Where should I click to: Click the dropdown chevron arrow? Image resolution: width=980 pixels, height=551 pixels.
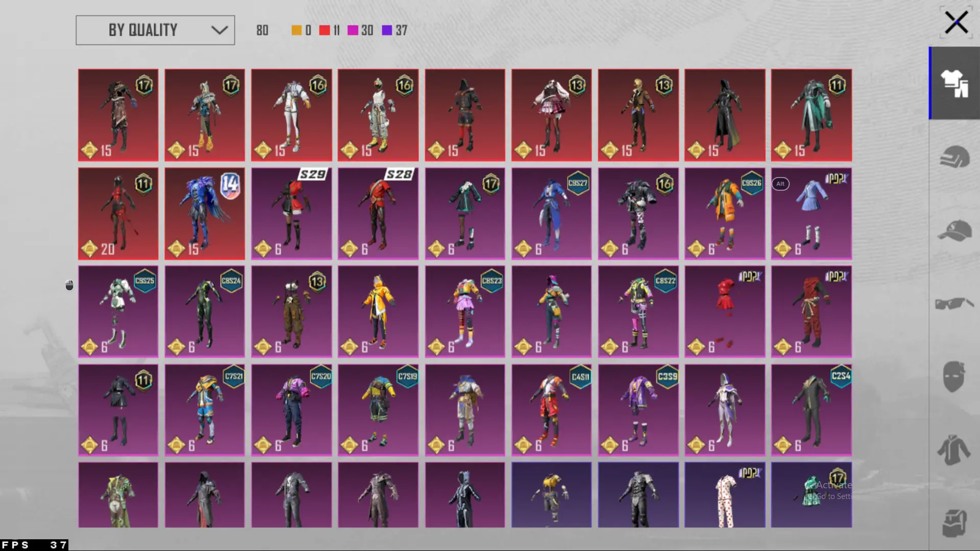[219, 30]
